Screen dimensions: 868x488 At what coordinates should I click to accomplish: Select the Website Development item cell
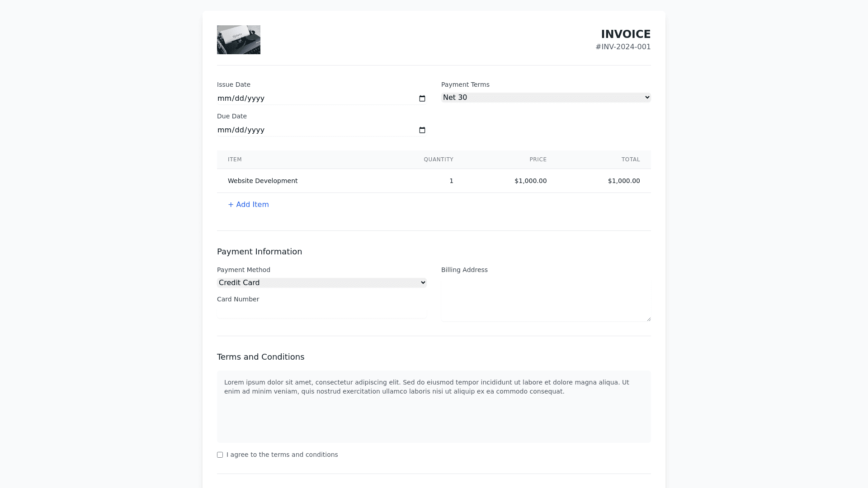click(263, 181)
